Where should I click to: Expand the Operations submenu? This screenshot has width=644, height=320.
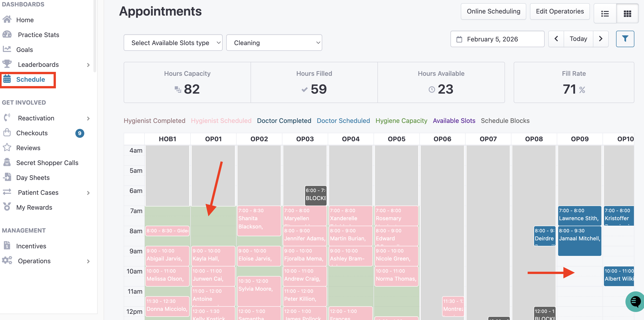pos(88,261)
